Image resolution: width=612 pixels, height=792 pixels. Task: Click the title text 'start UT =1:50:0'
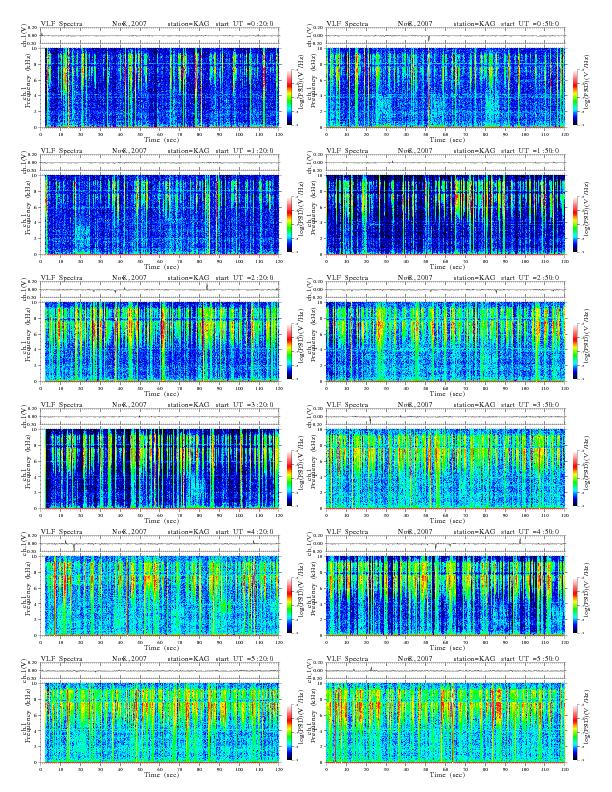(x=531, y=151)
